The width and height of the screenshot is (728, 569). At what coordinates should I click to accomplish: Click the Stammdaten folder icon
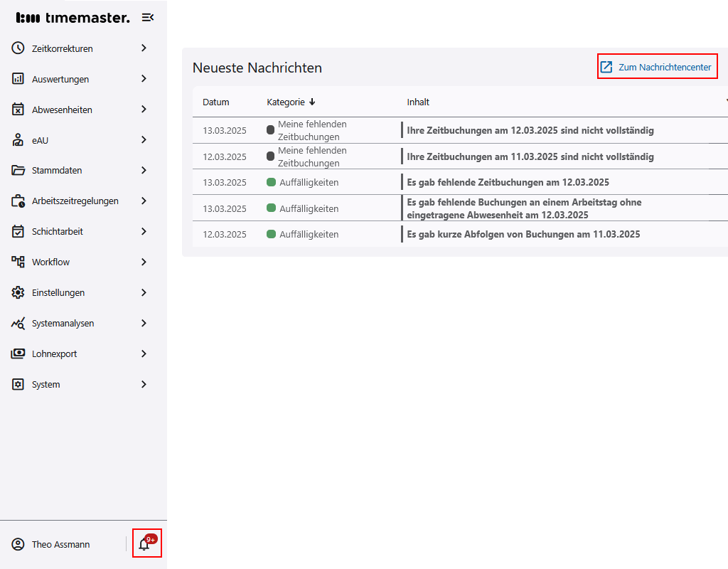18,171
